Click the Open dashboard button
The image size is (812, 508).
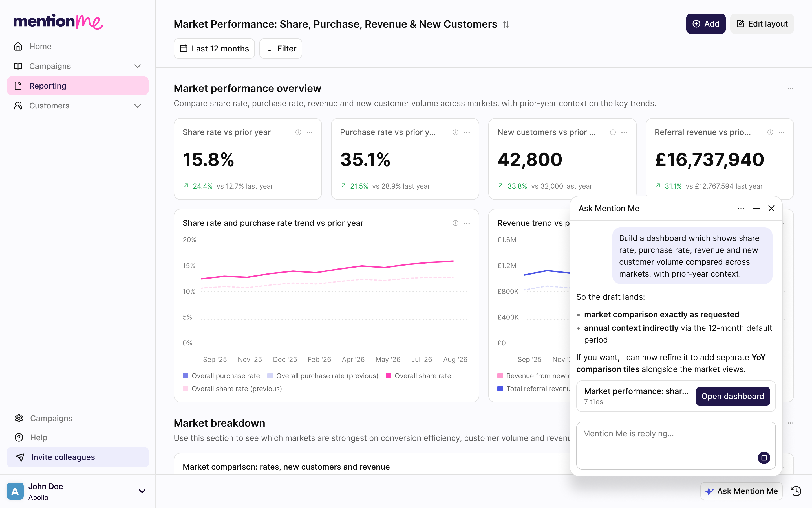(732, 396)
